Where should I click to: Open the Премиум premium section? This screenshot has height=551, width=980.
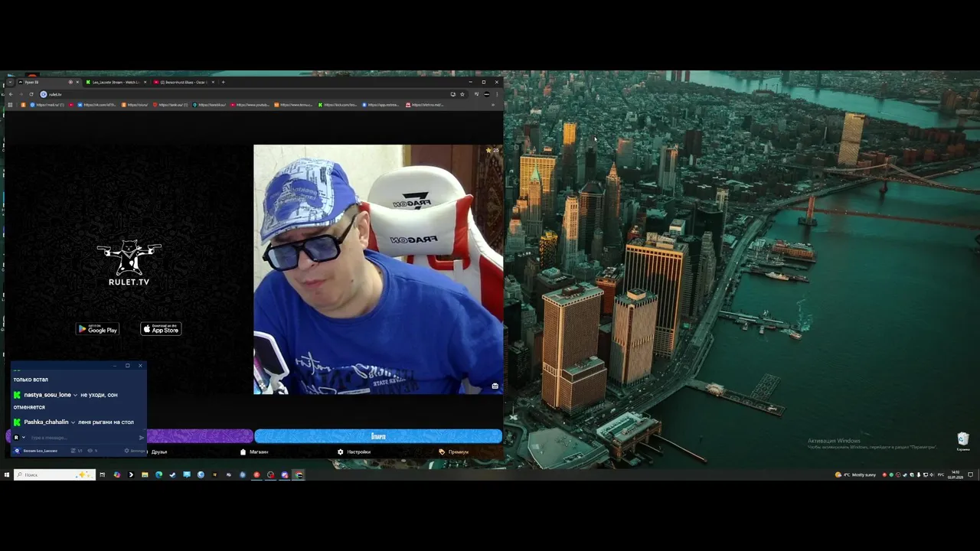(x=453, y=452)
